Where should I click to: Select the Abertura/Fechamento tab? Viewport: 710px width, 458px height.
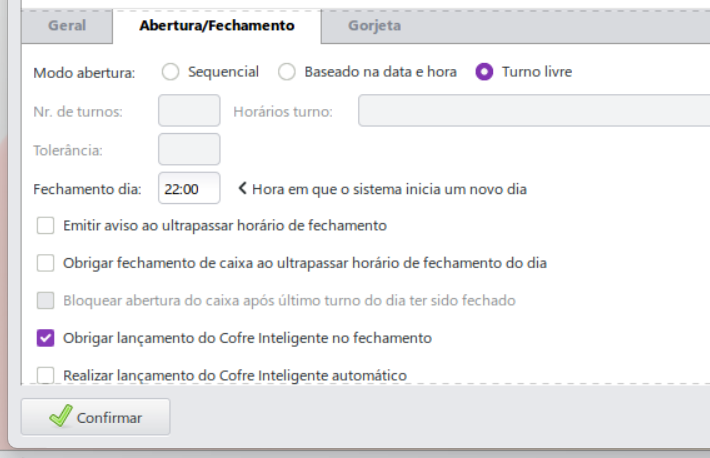(x=215, y=26)
